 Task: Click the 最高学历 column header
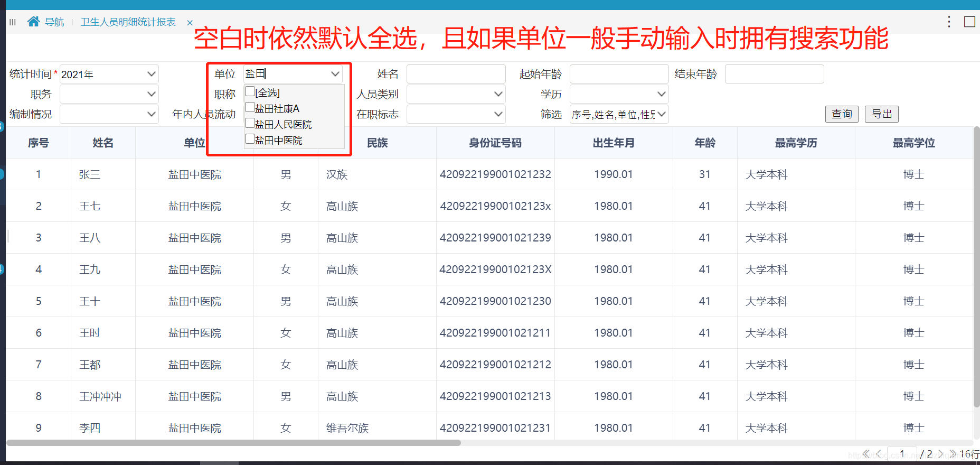(x=796, y=143)
